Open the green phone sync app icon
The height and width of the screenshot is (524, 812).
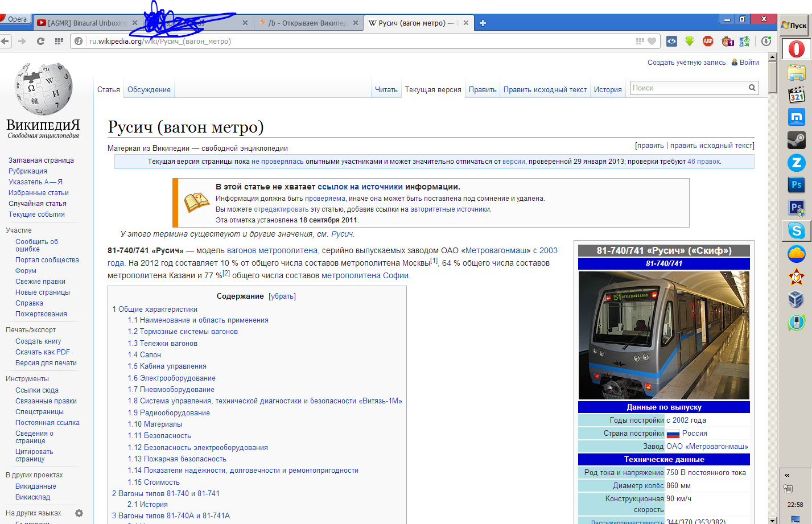click(x=796, y=322)
